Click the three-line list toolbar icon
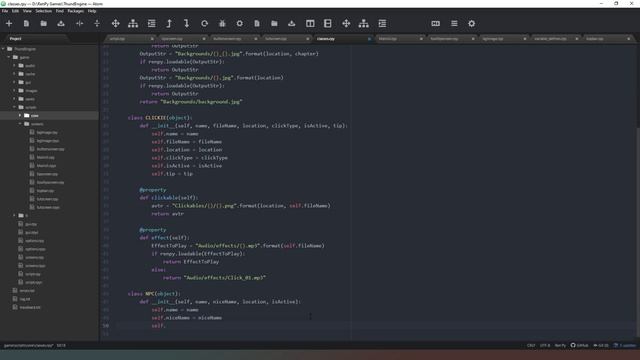 [454, 24]
